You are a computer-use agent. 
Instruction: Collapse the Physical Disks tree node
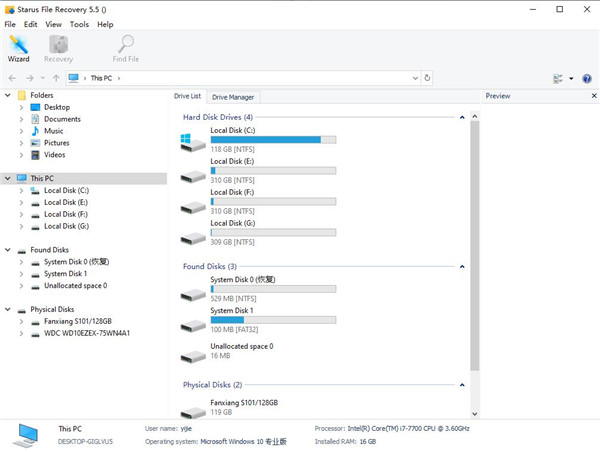(9, 310)
